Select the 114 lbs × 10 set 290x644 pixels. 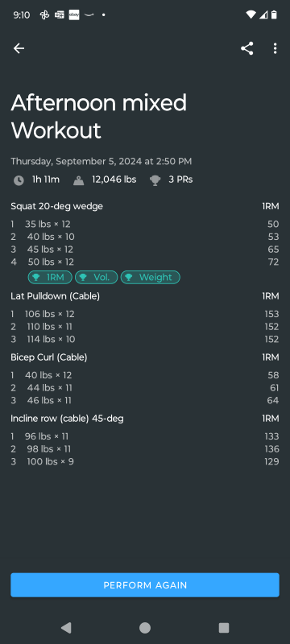pos(145,339)
